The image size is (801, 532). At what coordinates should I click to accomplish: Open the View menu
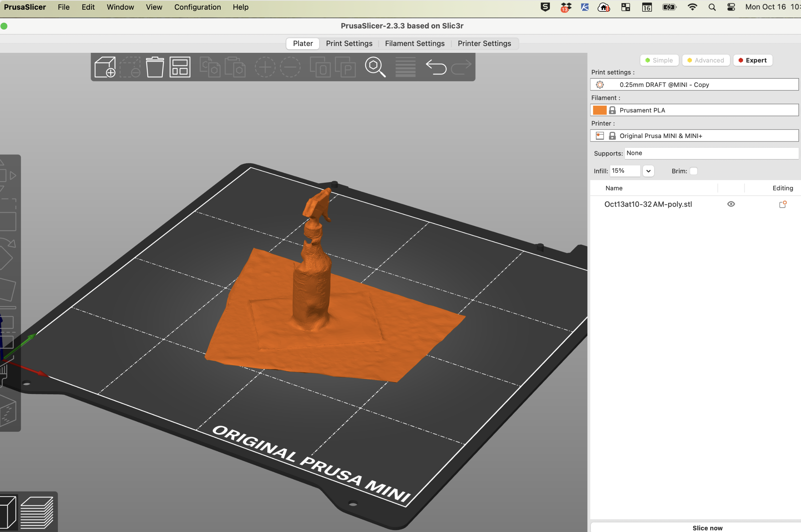point(154,7)
